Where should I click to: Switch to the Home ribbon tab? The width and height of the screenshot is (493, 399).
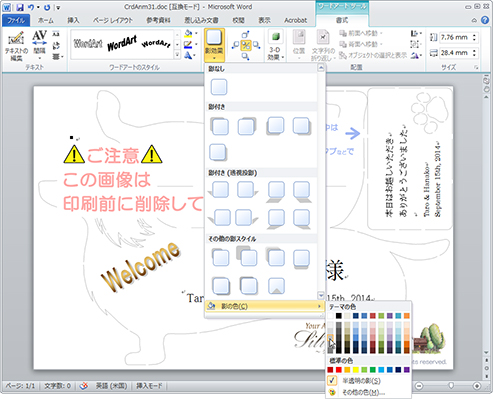coord(46,20)
